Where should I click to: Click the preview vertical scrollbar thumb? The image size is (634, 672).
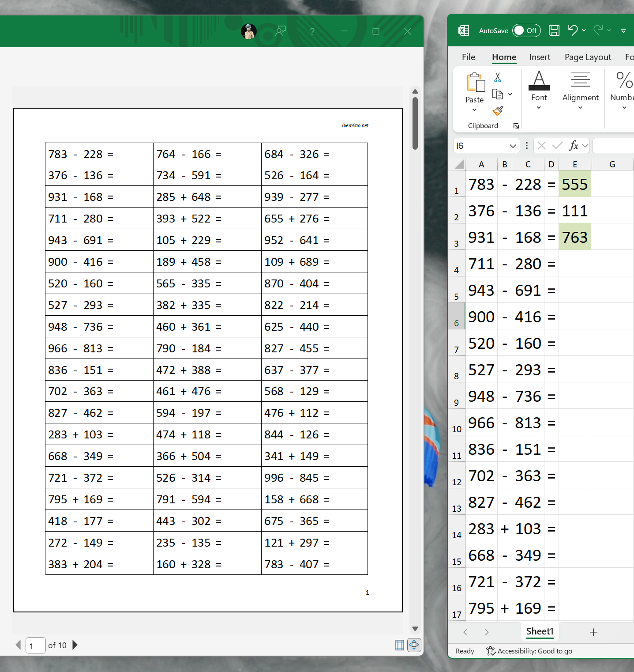[415, 124]
